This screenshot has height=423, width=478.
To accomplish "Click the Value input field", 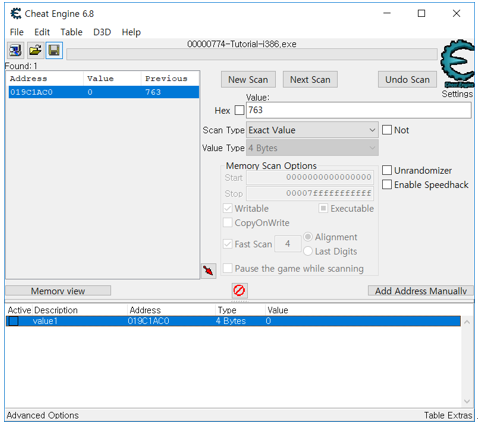I will click(359, 110).
